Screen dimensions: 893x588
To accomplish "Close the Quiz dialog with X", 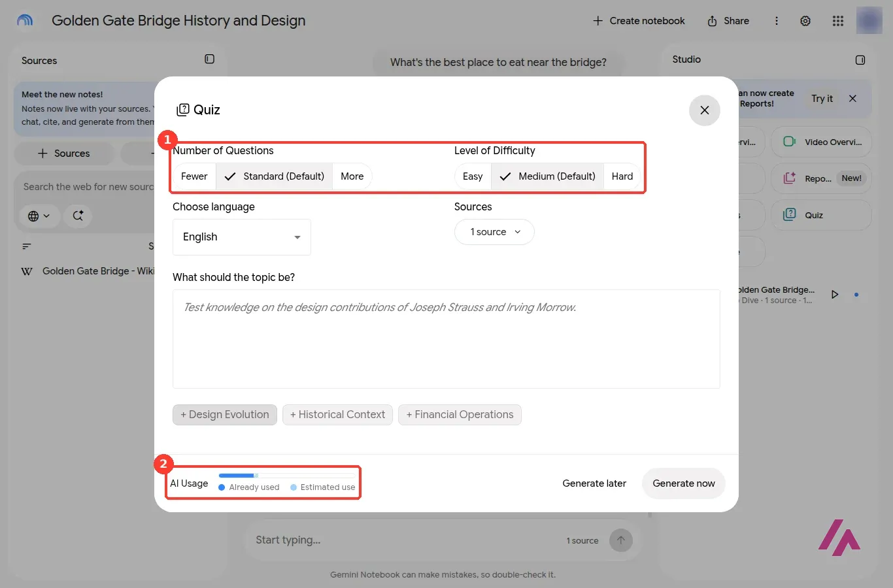I will coord(704,110).
